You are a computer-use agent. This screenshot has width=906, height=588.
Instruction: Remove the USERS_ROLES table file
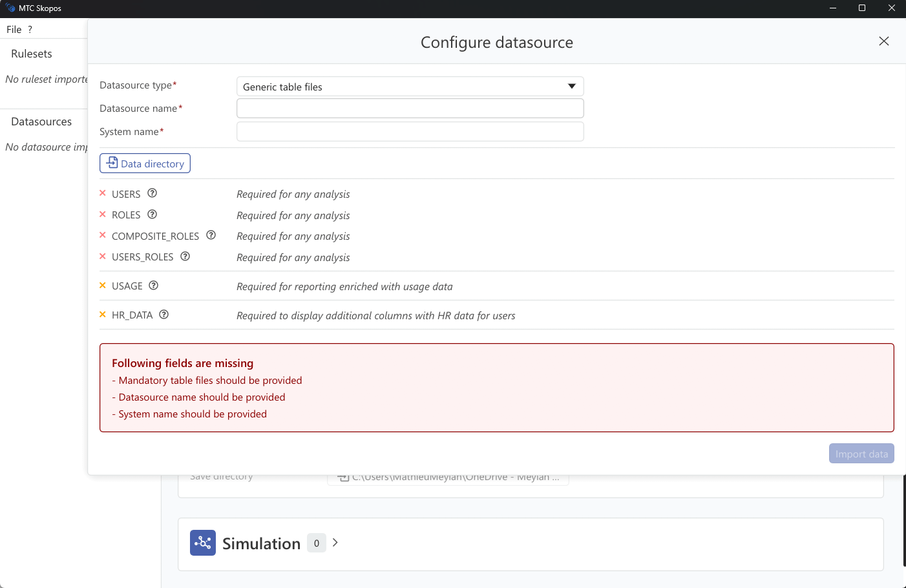point(103,257)
